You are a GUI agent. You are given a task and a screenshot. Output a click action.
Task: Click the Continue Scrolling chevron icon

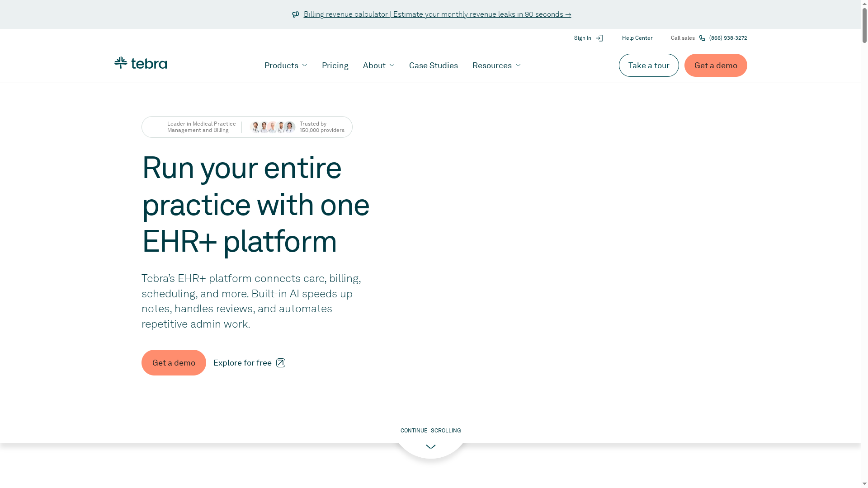(x=430, y=446)
